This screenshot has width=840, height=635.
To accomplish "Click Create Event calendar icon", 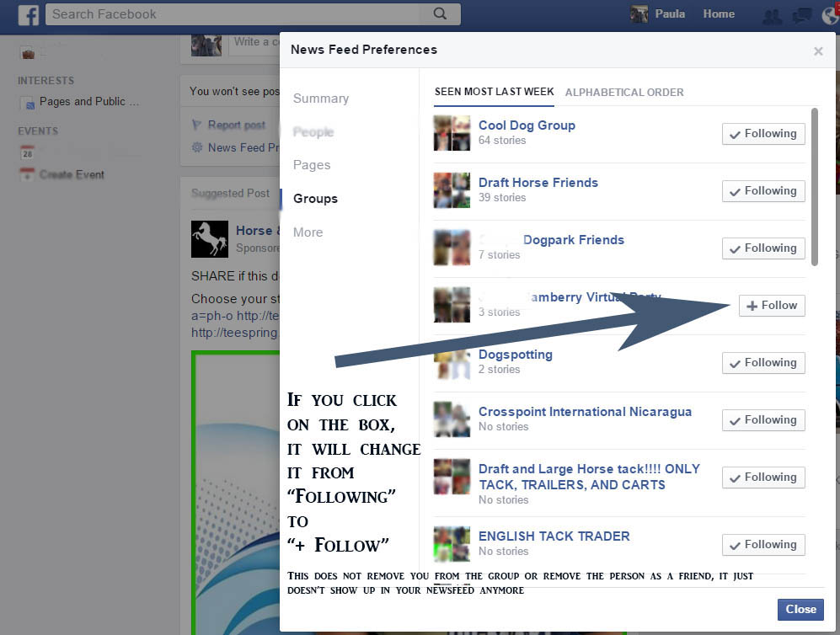I will (x=28, y=174).
